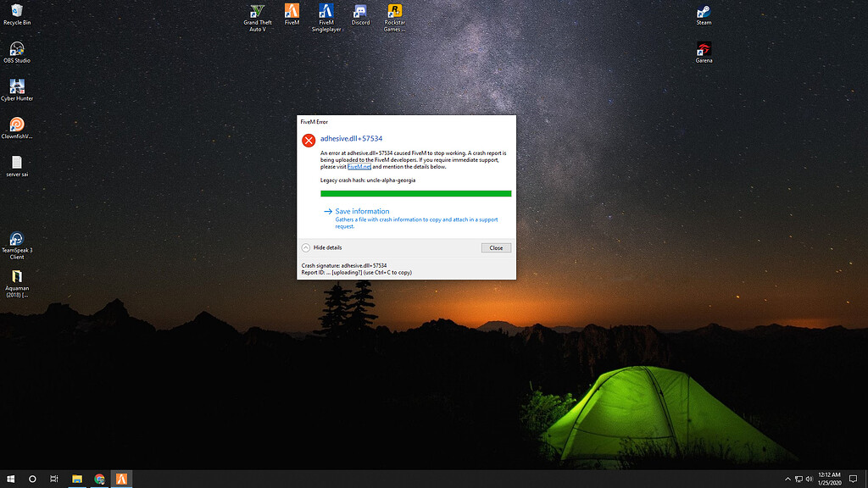Select the Garena desktop icon
Image resolution: width=868 pixels, height=488 pixels.
point(704,52)
